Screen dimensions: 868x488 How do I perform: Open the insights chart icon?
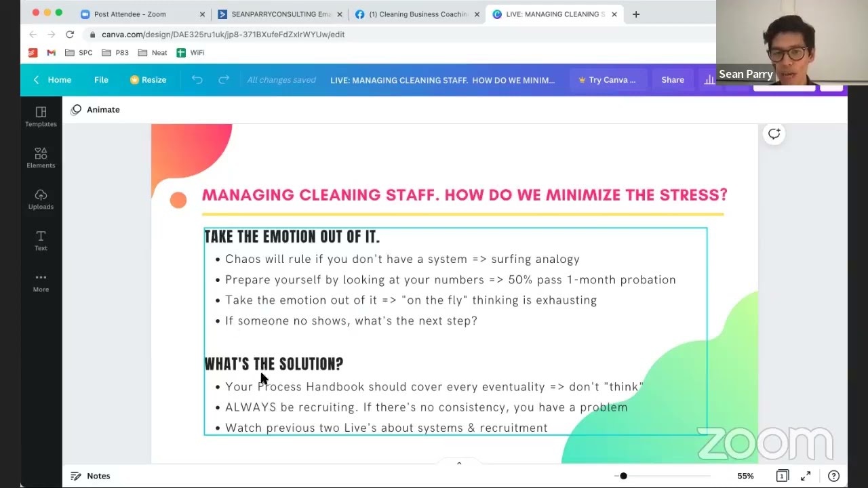(x=709, y=80)
